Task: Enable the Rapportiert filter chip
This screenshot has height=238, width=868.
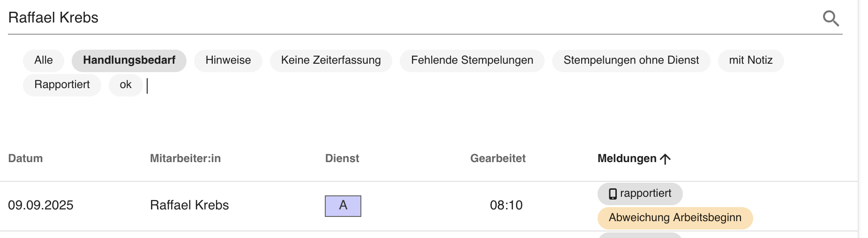Action: tap(62, 85)
